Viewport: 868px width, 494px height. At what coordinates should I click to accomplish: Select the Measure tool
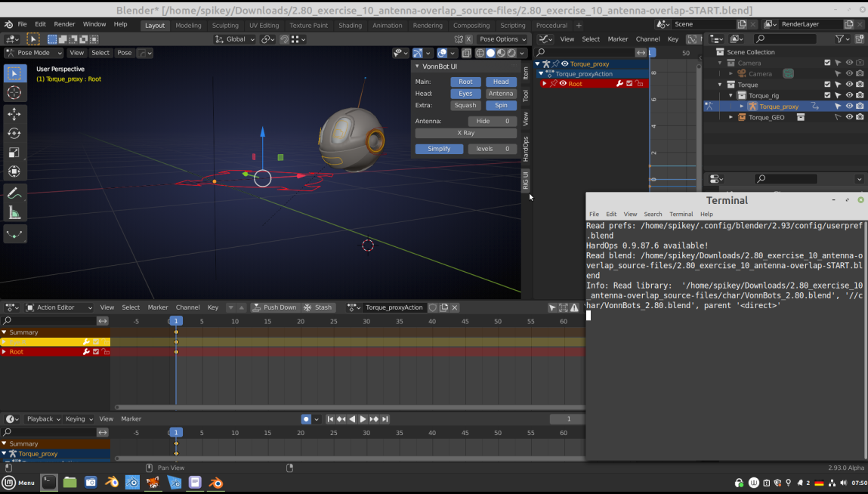coord(14,213)
